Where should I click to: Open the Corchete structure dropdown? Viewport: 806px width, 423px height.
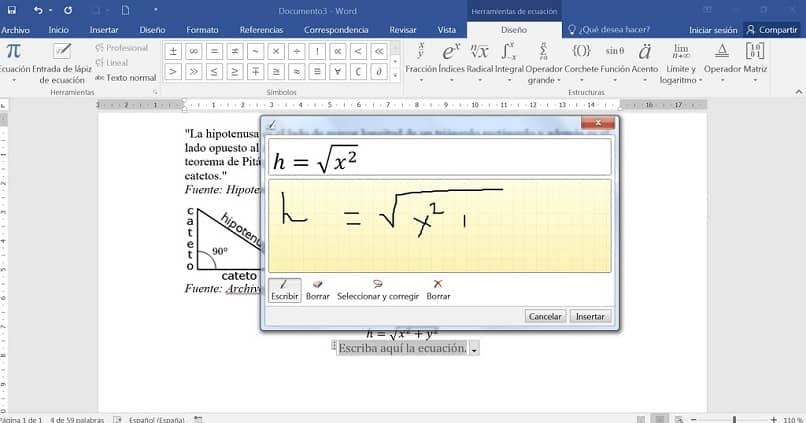(581, 63)
